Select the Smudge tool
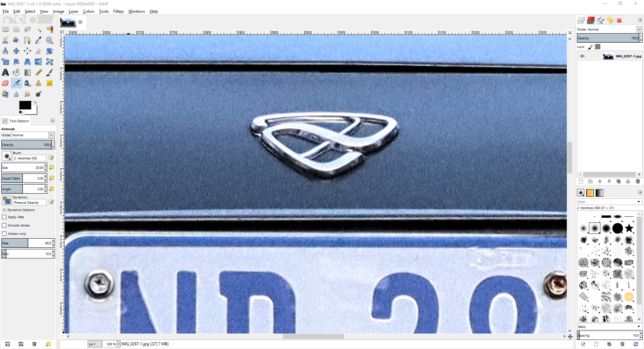This screenshot has height=349, width=644. click(x=28, y=94)
